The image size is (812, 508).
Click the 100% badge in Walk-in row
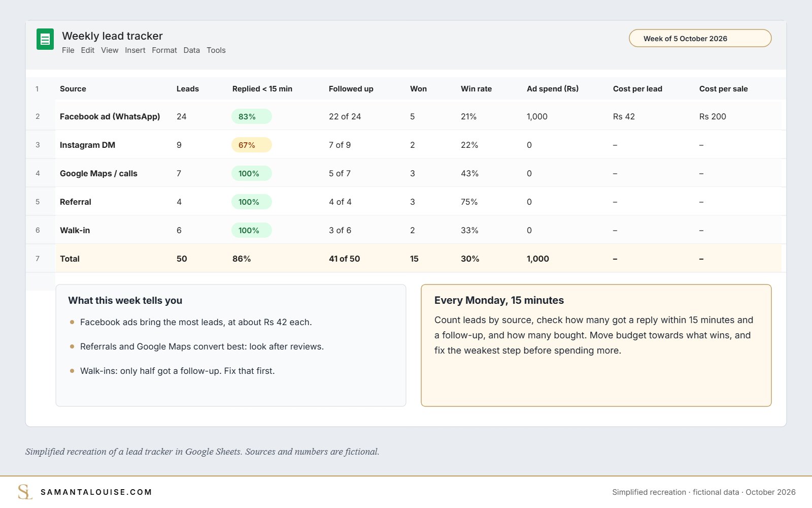(x=252, y=230)
